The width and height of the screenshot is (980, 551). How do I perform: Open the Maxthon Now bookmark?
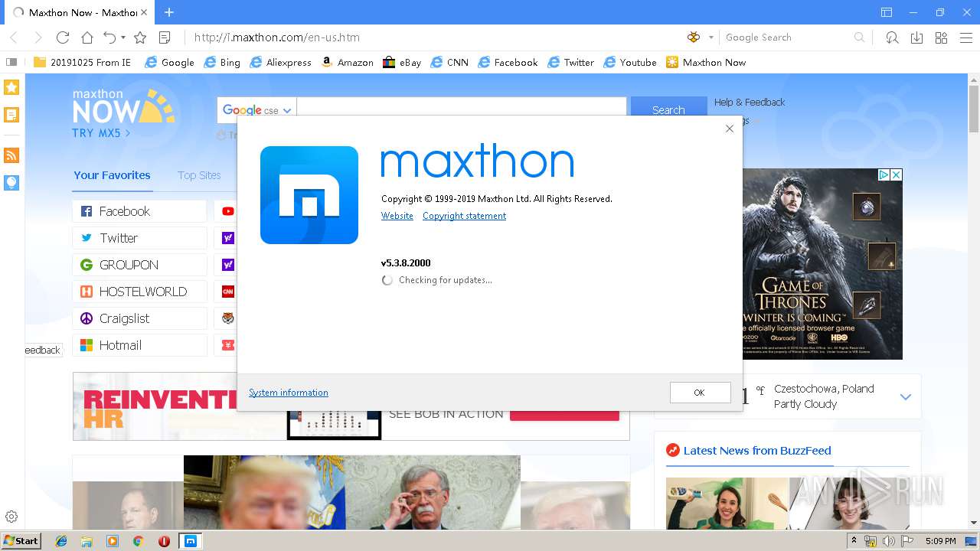coord(706,62)
